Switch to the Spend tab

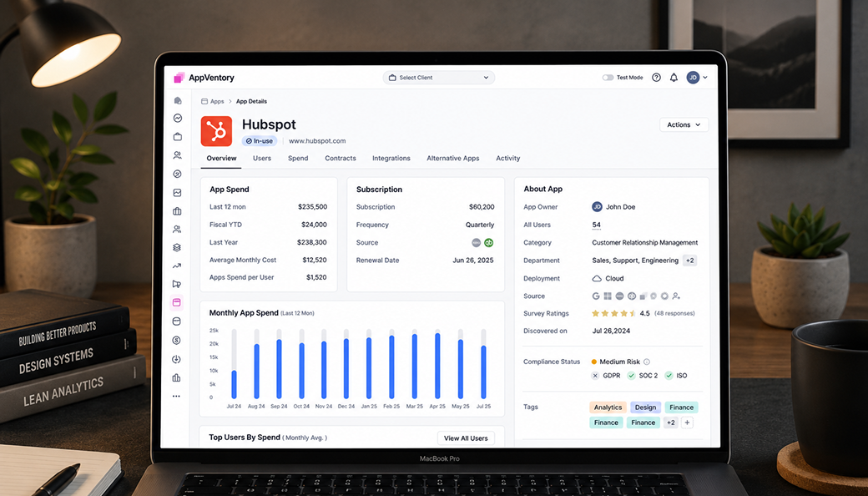(298, 159)
